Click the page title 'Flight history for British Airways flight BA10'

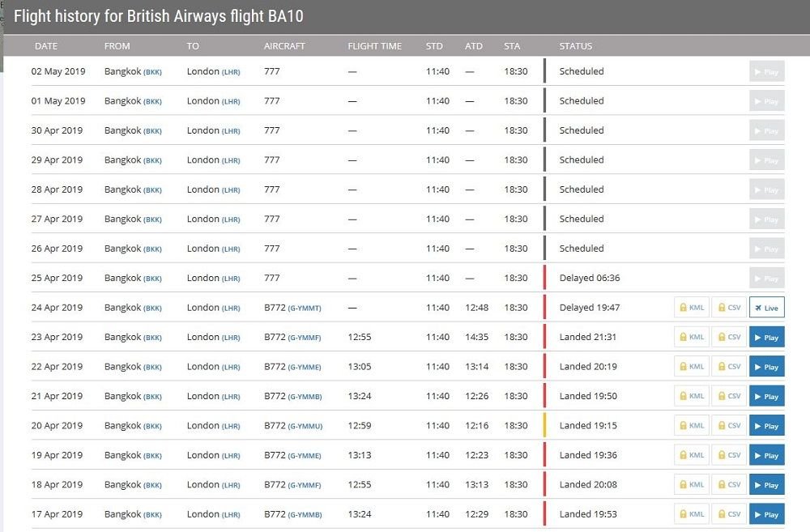pyautogui.click(x=159, y=16)
